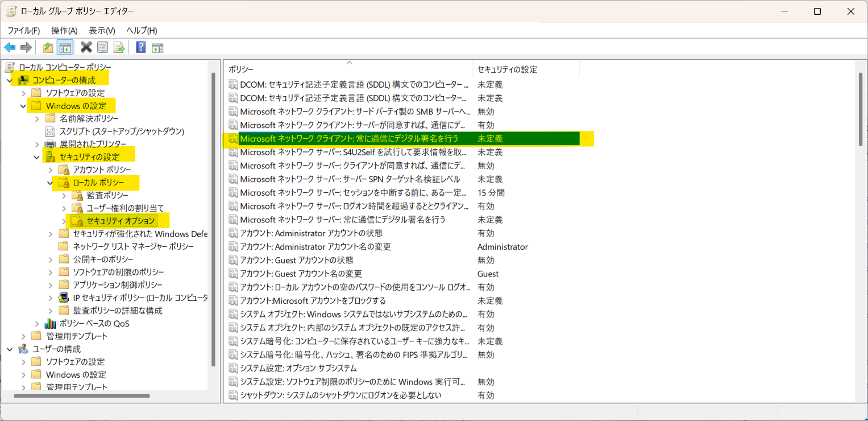Open the 表示(V) menu
Image resolution: width=868 pixels, height=421 pixels.
pos(102,30)
